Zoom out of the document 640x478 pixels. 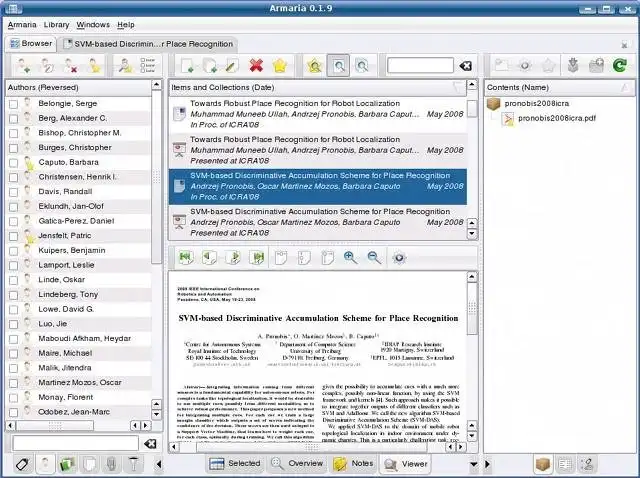point(374,257)
